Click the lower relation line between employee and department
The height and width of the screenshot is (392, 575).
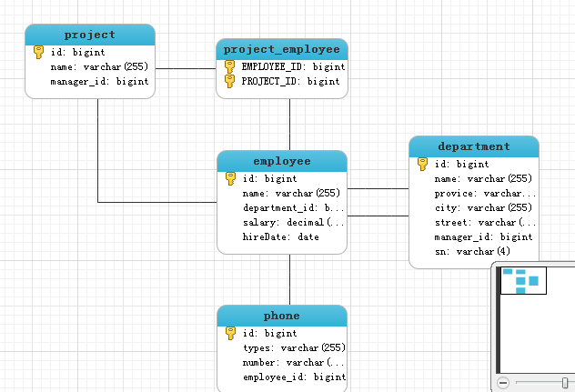coord(378,216)
